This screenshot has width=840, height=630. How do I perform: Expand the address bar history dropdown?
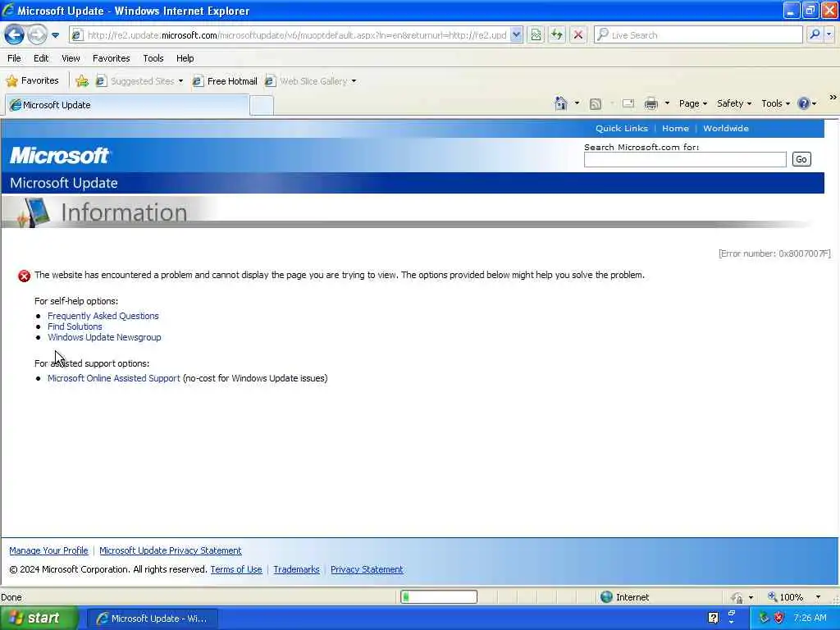point(516,35)
